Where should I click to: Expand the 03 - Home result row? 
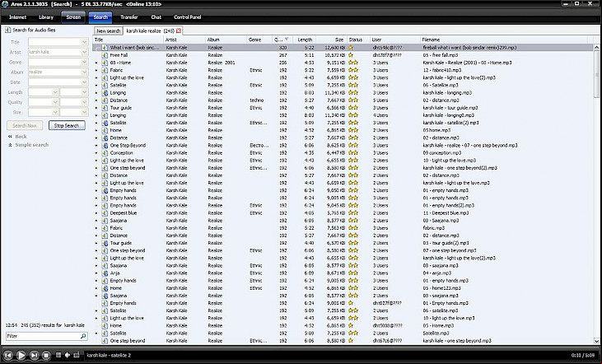coord(96,63)
